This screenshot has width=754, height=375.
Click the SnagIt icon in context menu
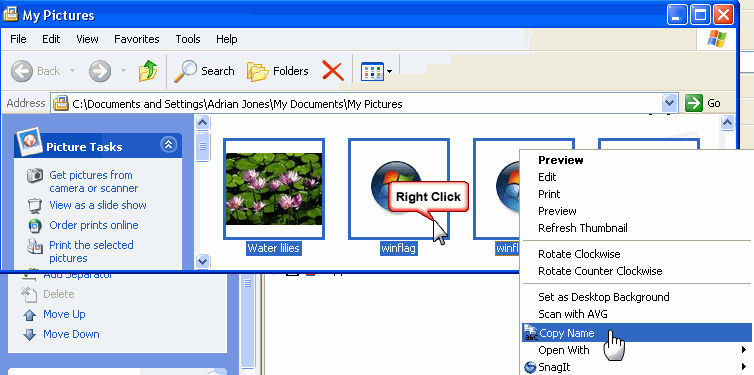530,367
